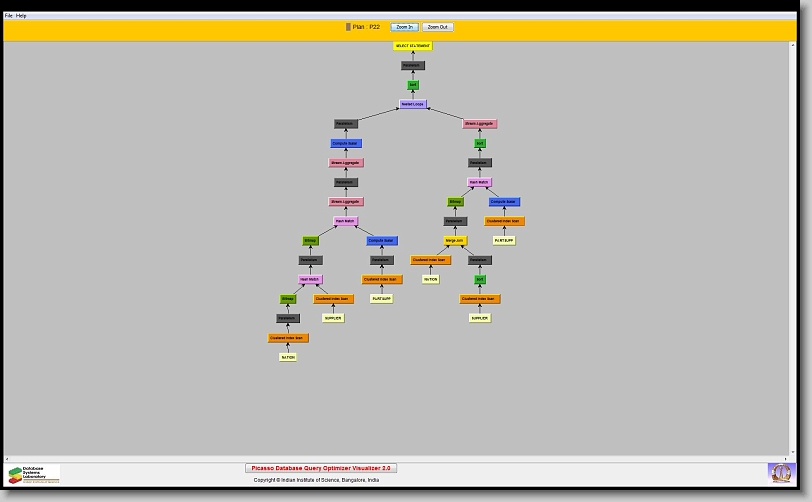Click the Hash Match node above Bitmap on right
This screenshot has width=812, height=502.
(x=479, y=182)
